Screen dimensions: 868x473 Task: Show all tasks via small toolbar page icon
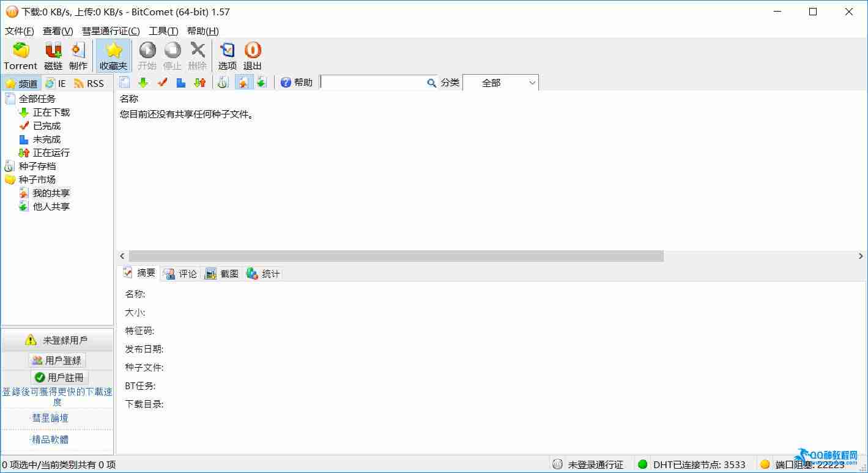(x=125, y=83)
